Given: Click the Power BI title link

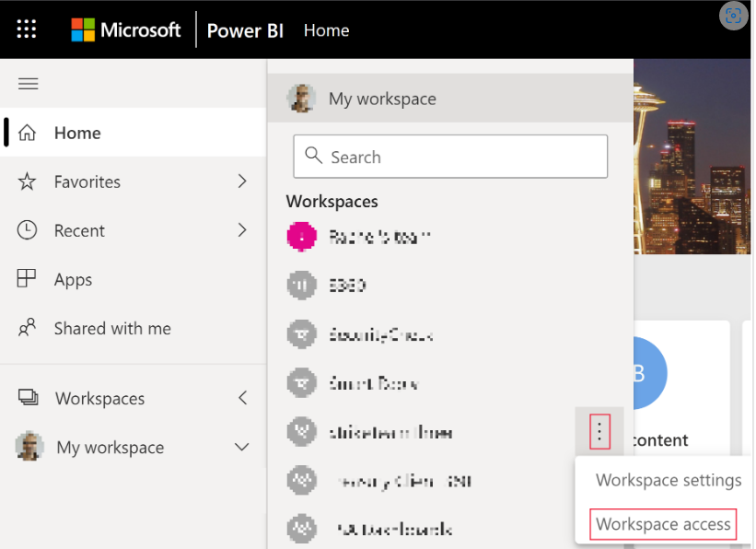Looking at the screenshot, I should coord(245,31).
